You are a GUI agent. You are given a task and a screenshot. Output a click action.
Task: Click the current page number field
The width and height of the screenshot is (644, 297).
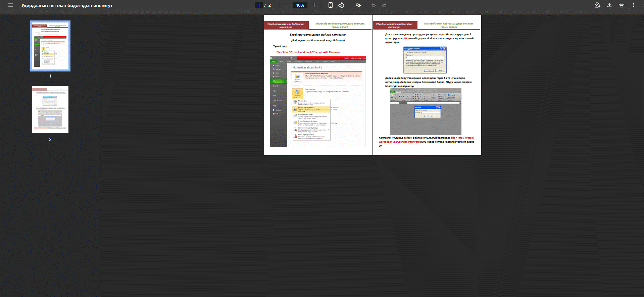click(258, 5)
